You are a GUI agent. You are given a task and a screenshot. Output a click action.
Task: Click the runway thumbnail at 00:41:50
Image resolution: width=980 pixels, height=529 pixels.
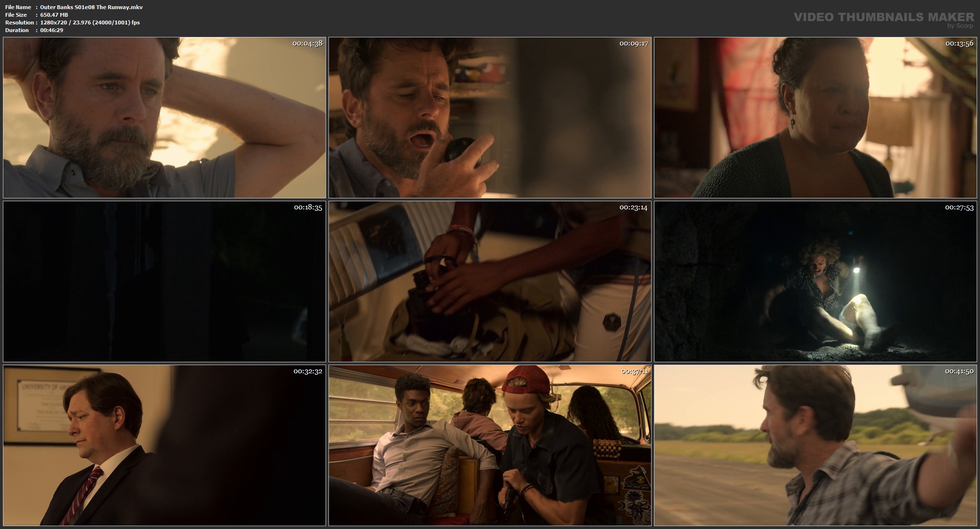pos(815,445)
